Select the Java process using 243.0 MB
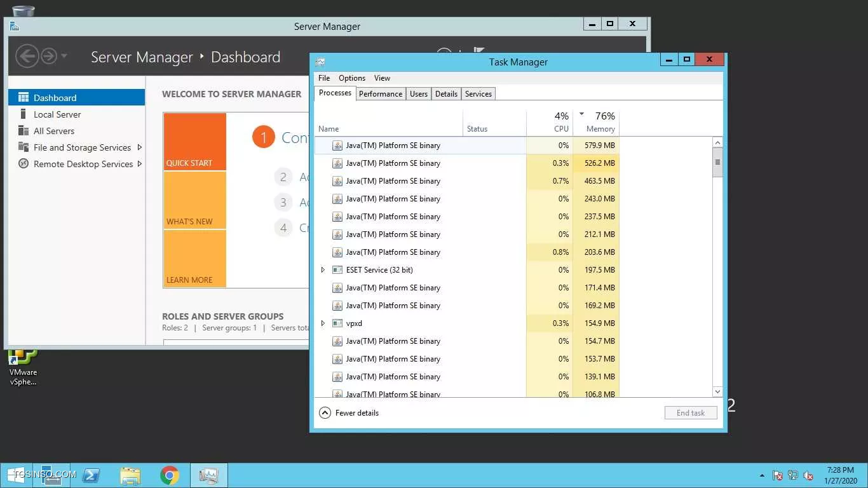The width and height of the screenshot is (868, 488). tap(467, 199)
